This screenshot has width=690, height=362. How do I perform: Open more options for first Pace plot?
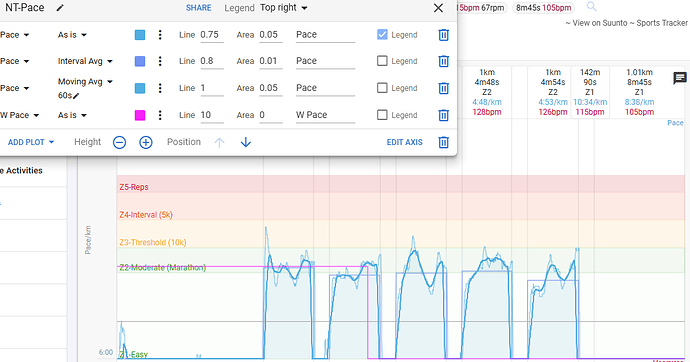pos(160,35)
